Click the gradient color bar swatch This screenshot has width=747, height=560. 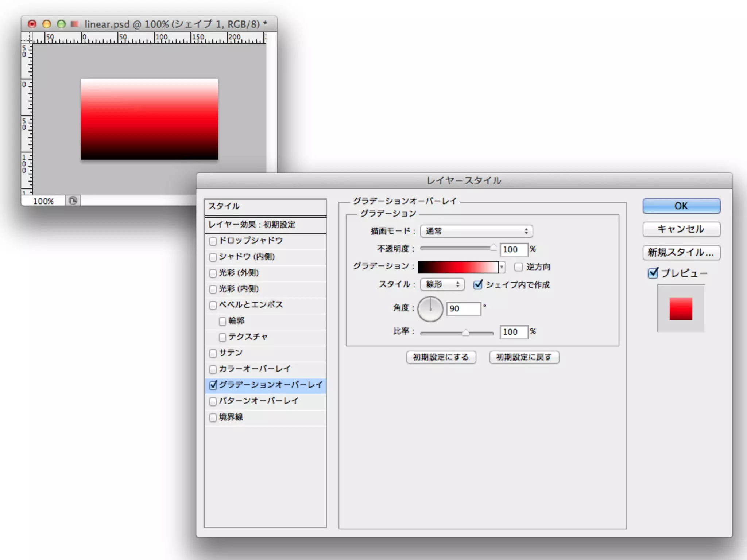(458, 267)
